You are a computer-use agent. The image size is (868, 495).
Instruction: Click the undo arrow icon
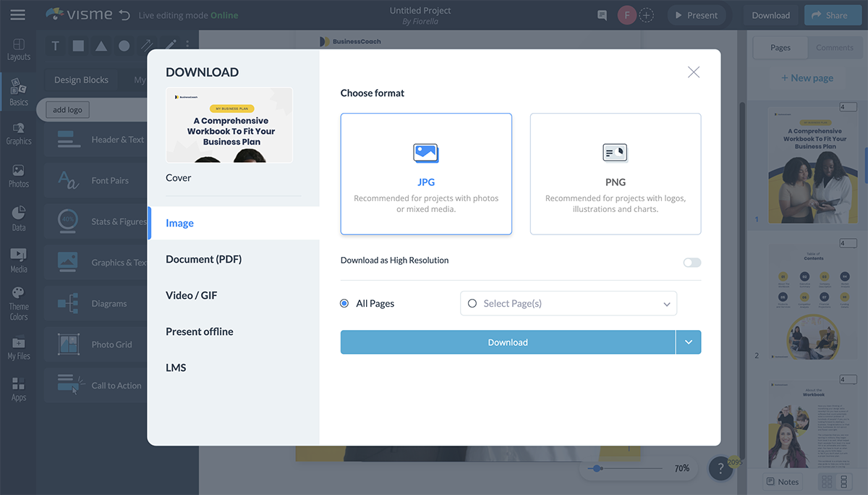[124, 15]
